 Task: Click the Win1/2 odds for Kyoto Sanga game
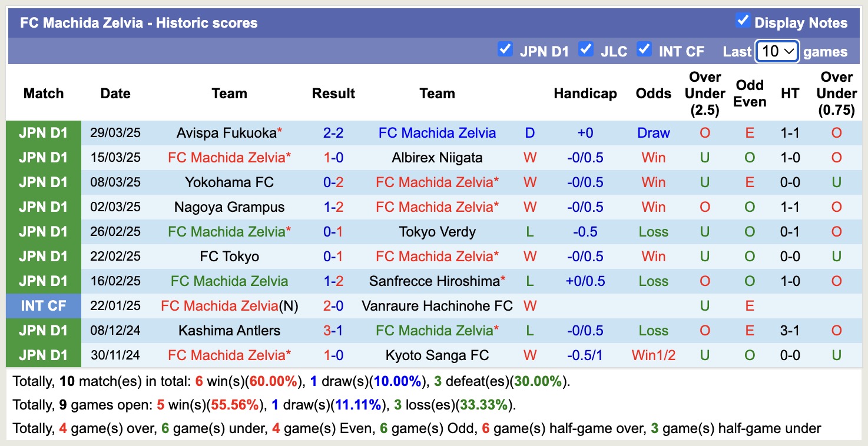[x=653, y=355]
